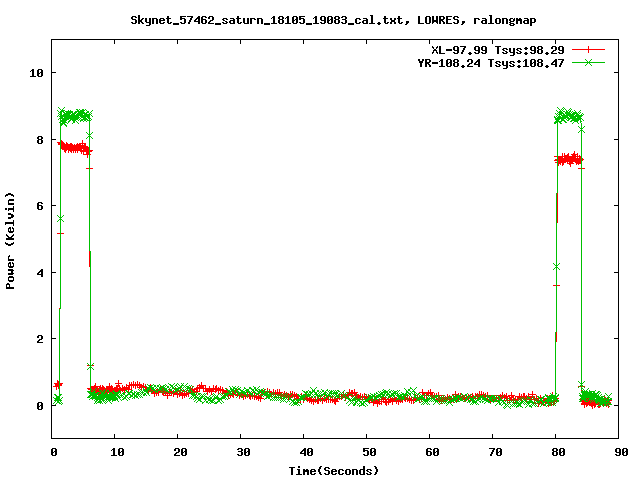This screenshot has width=640, height=480.
Task: Select legend entry YR-108.24 Tsys:108.47
Action: pyautogui.click(x=491, y=63)
